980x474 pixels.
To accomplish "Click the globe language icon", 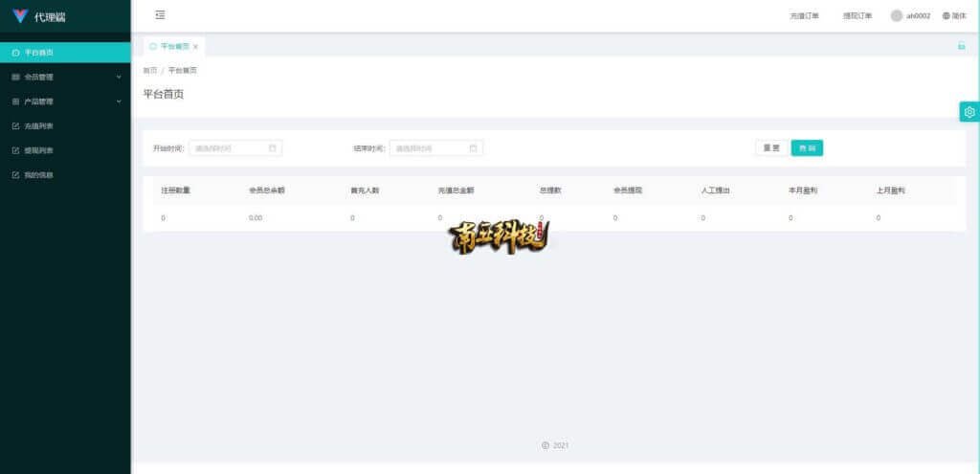I will pos(947,15).
